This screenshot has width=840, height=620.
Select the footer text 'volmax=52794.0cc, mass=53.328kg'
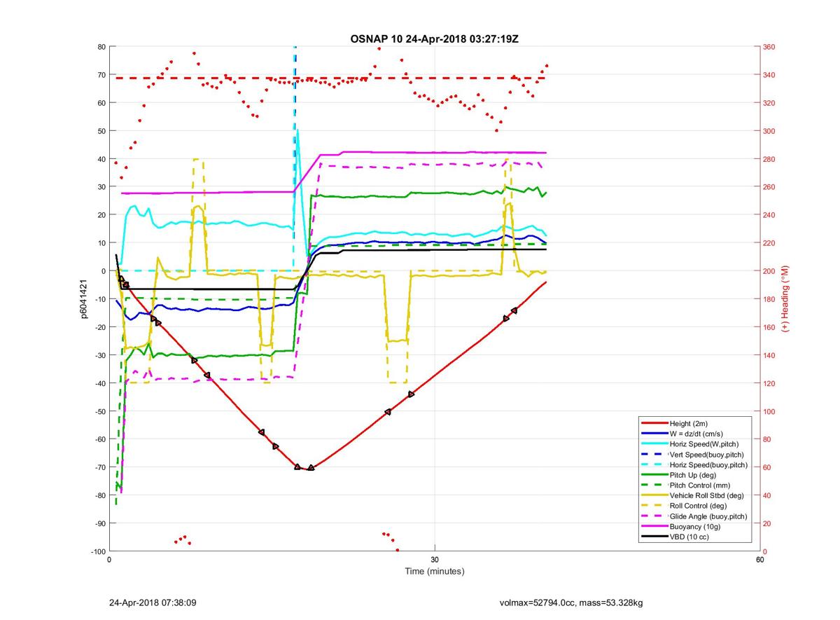click(x=571, y=602)
